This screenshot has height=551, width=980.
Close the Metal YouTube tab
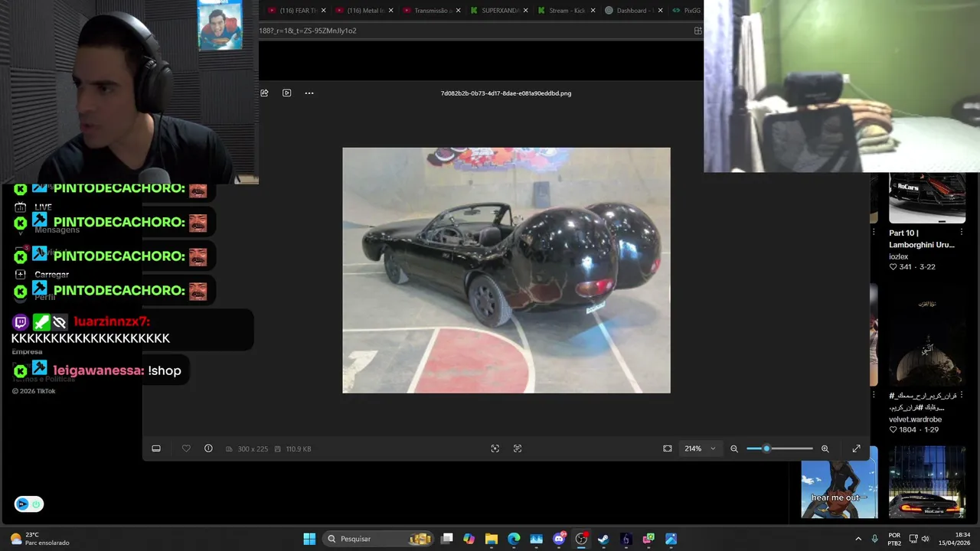pyautogui.click(x=391, y=11)
